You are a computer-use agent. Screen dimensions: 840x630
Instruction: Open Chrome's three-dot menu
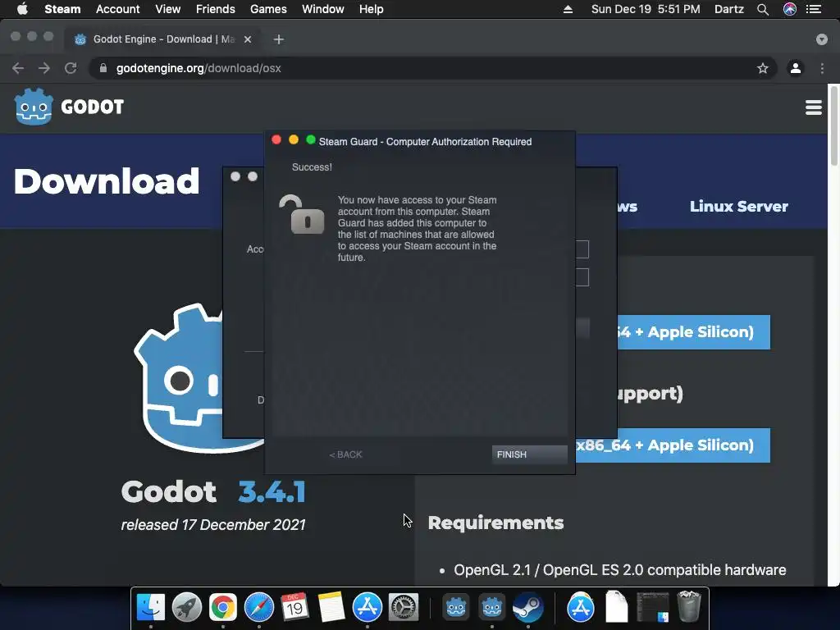point(822,68)
